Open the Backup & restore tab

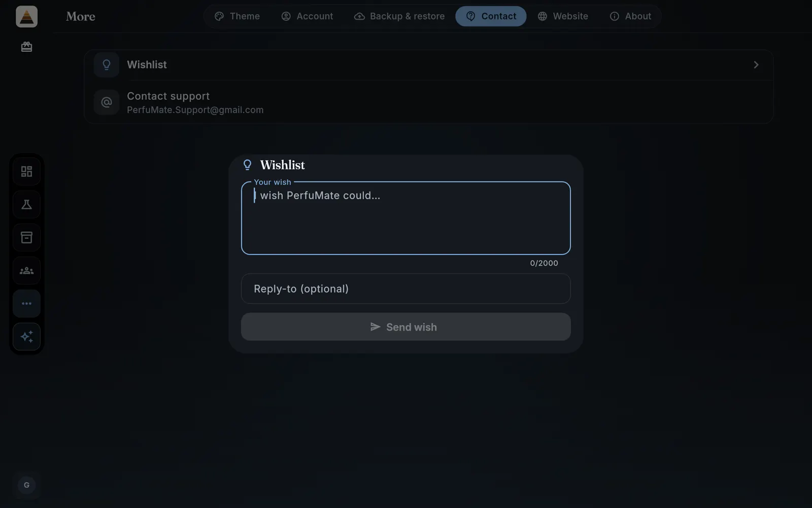coord(399,16)
